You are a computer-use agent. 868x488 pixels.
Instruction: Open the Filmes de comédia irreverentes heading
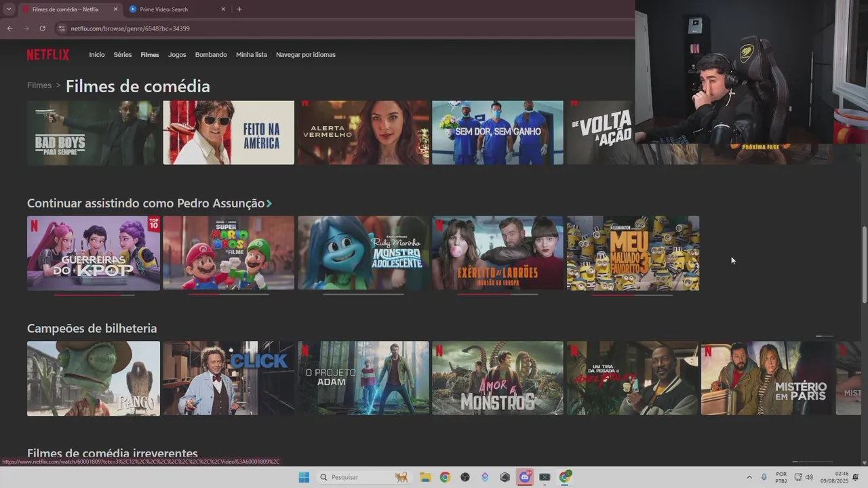click(113, 453)
